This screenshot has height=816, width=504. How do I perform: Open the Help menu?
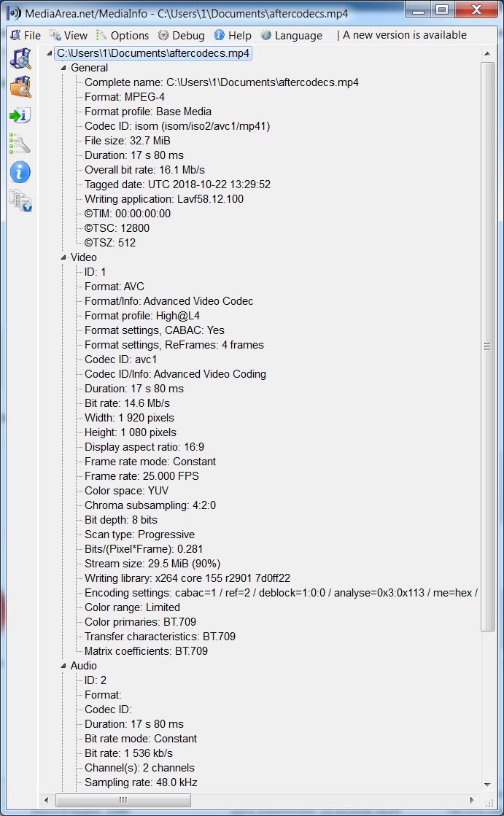click(x=233, y=36)
